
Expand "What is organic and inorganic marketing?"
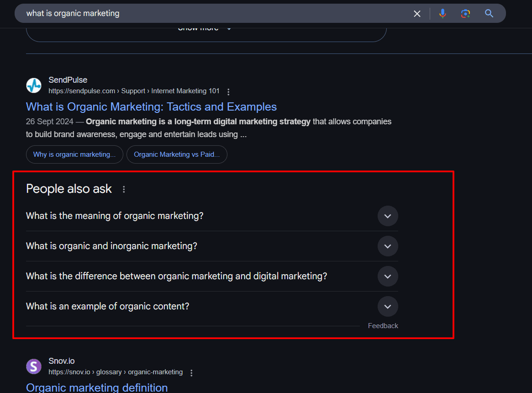pyautogui.click(x=212, y=246)
